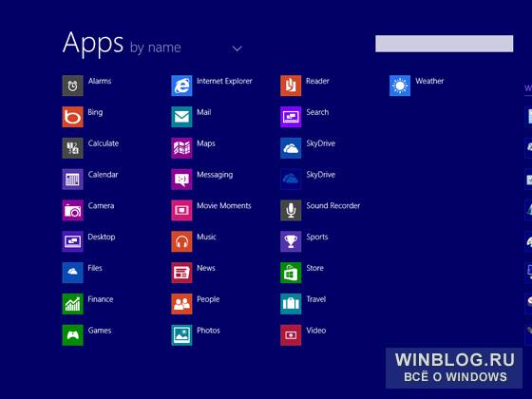Launch the Store app icon

pyautogui.click(x=291, y=273)
